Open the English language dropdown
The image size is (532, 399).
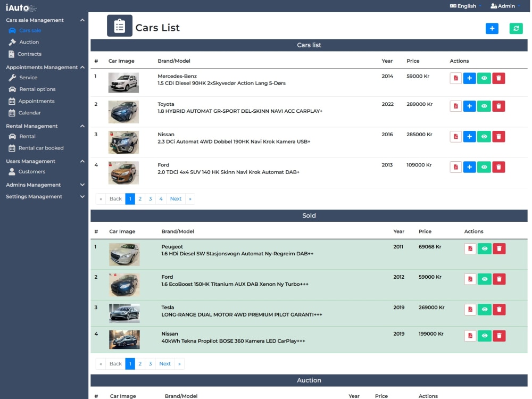tap(465, 6)
